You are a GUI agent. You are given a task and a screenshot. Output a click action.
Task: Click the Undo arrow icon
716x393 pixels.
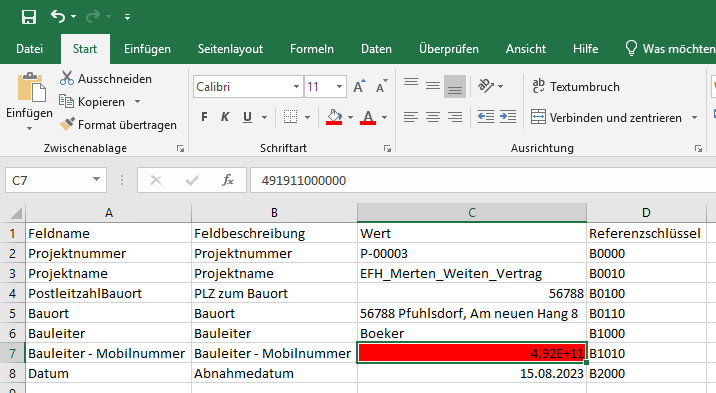(x=58, y=16)
